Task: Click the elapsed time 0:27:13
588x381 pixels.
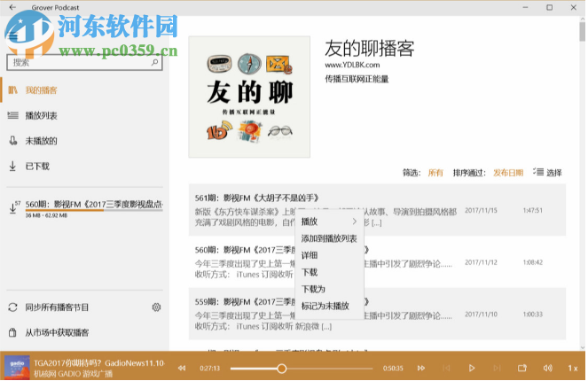Action: coord(210,369)
